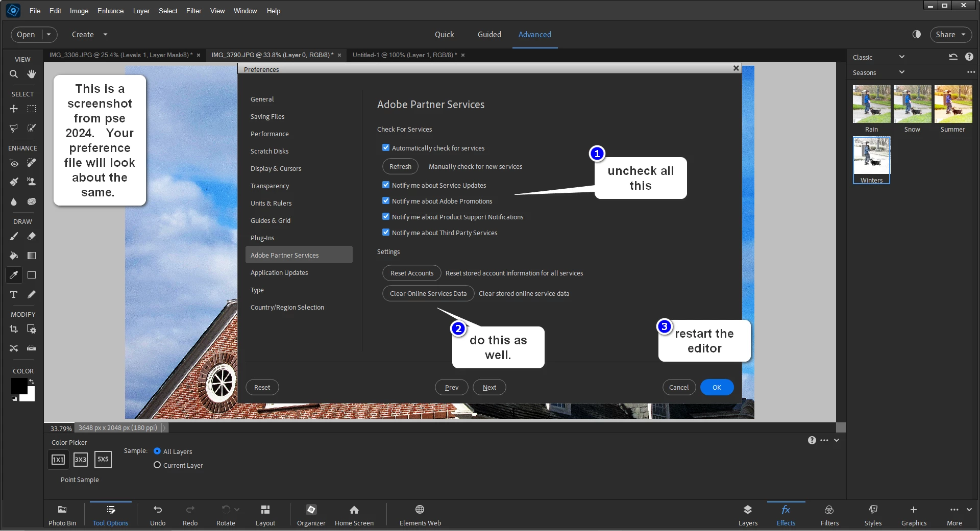Collapse the Tool Options panel chevron
Image resolution: width=980 pixels, height=531 pixels.
(837, 440)
